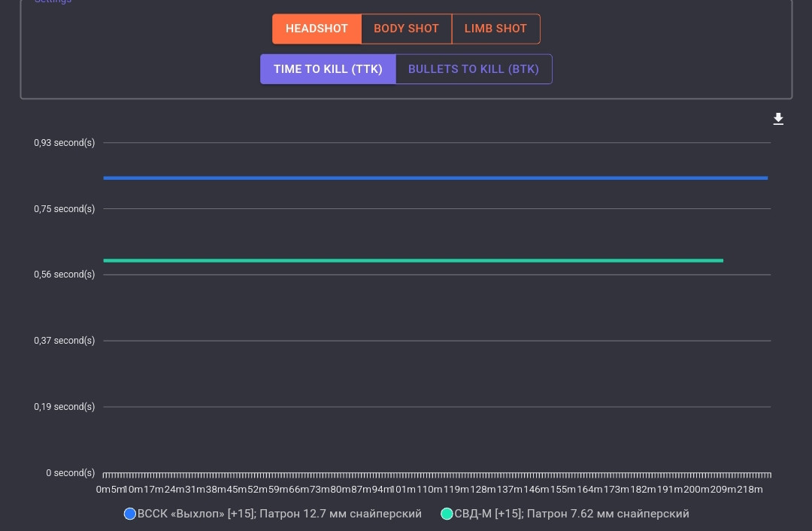This screenshot has width=812, height=531.
Task: Click the 218m distance label
Action: (x=750, y=489)
